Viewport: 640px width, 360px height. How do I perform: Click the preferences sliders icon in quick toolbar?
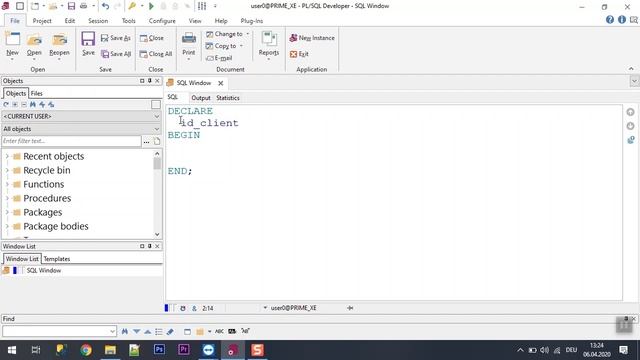pos(202,6)
